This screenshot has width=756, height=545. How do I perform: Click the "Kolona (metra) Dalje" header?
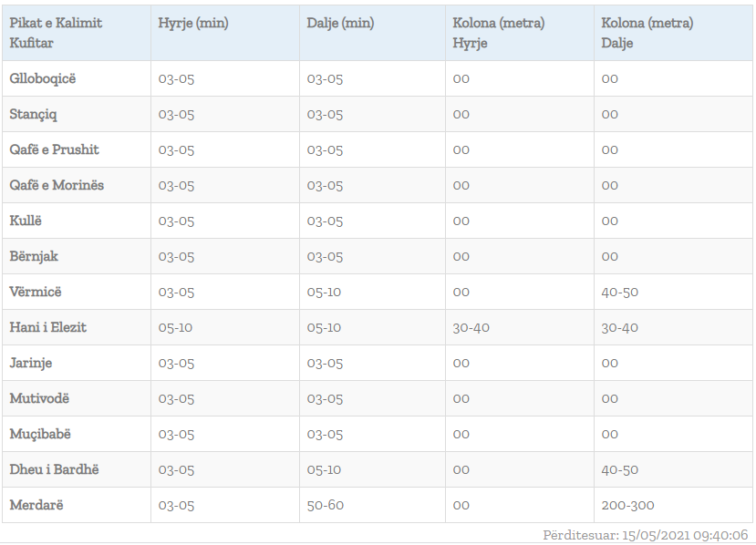pyautogui.click(x=647, y=33)
